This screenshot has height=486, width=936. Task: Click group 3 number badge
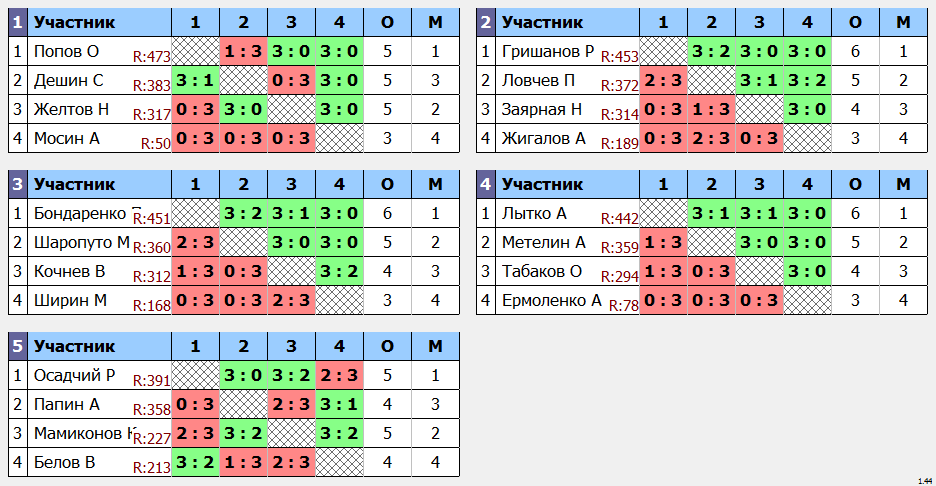click(17, 184)
